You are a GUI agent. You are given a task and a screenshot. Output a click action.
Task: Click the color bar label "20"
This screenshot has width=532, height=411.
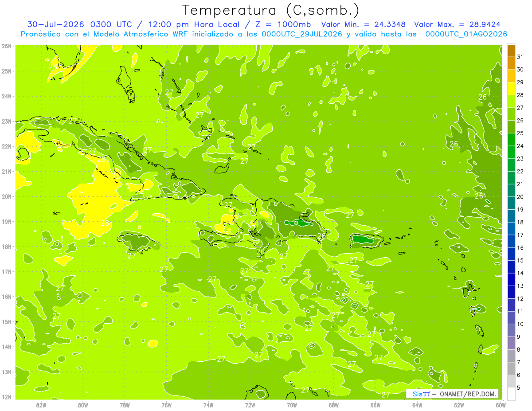[x=520, y=197]
